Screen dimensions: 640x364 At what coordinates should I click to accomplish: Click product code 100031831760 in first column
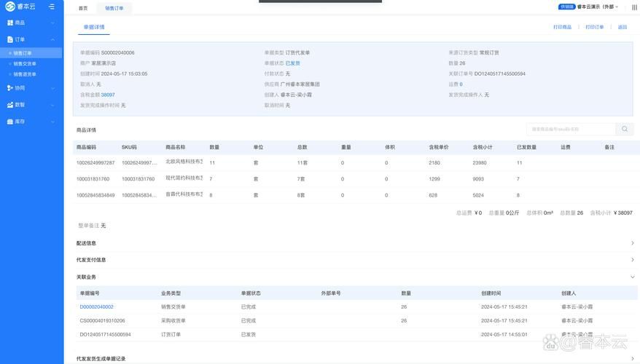coord(93,179)
